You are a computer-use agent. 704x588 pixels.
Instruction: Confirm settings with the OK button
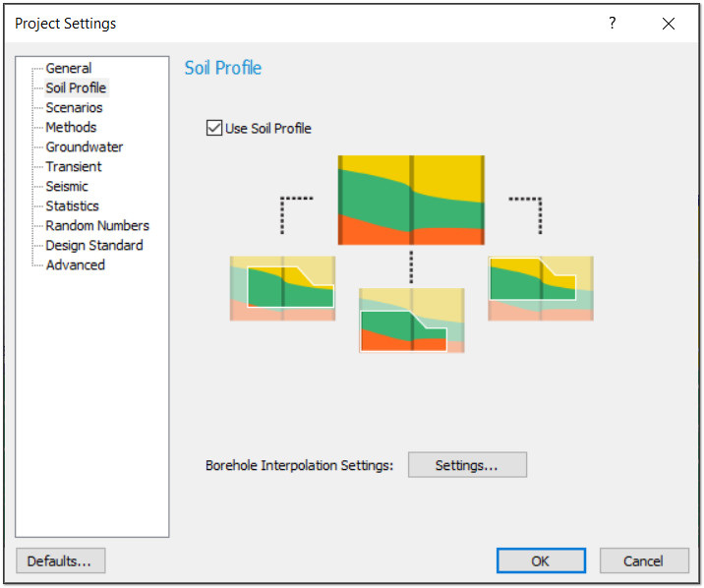point(541,560)
